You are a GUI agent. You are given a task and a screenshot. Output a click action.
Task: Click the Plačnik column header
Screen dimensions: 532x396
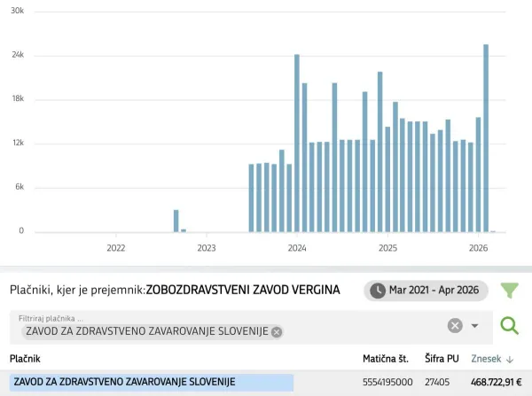point(25,359)
